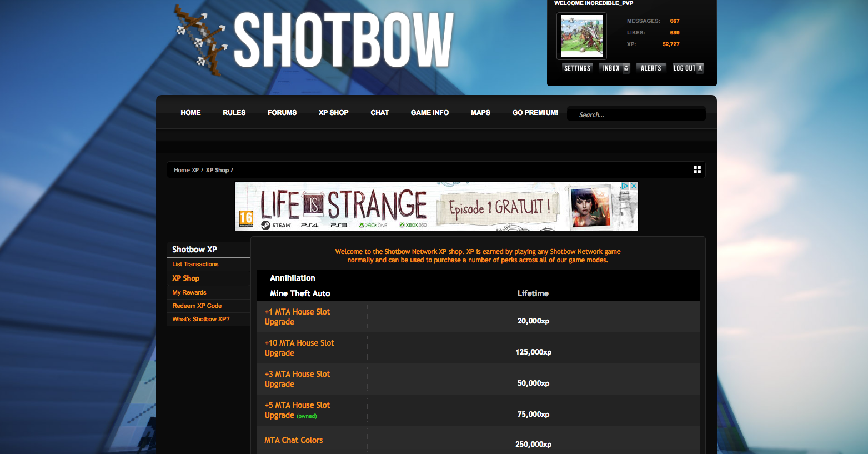Click the 125,000xp price

(x=533, y=352)
